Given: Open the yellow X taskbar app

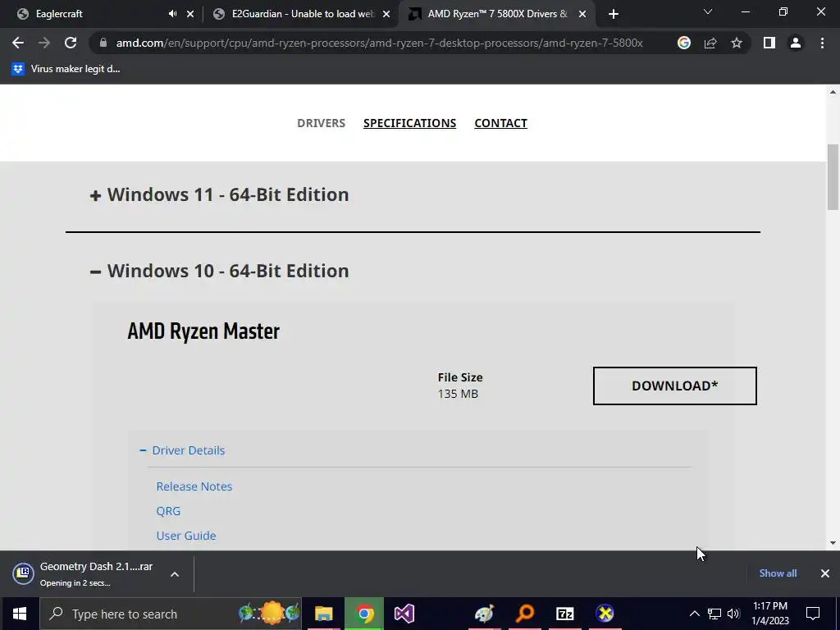Looking at the screenshot, I should [605, 614].
